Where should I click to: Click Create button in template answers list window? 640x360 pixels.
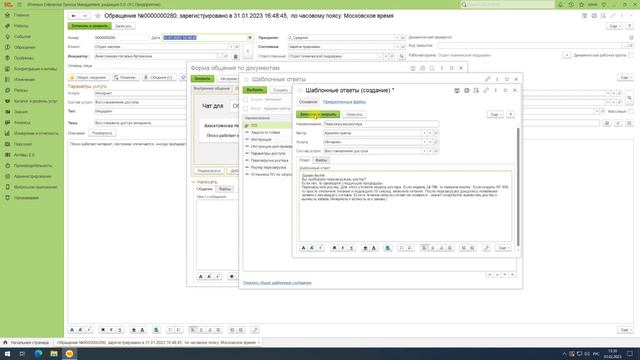pos(280,90)
